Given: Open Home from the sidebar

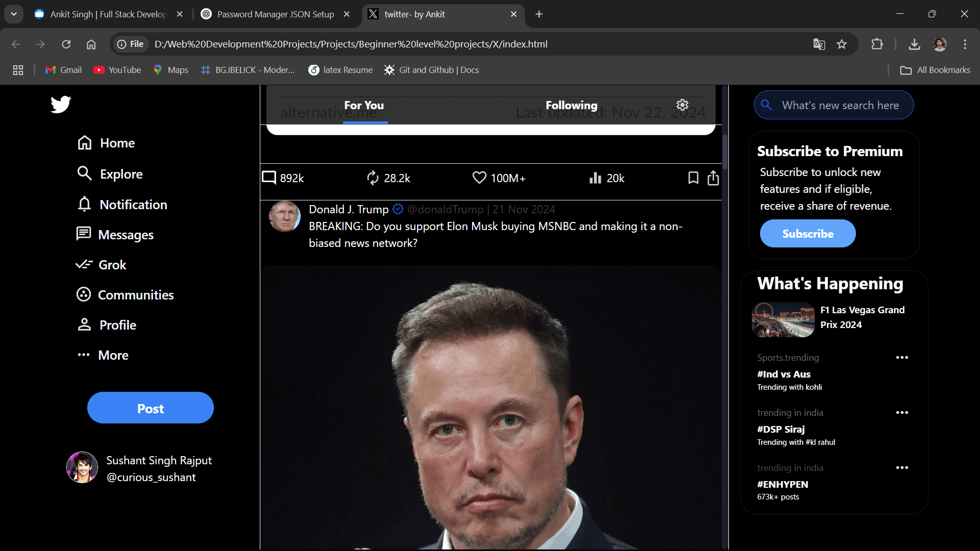Looking at the screenshot, I should click(x=106, y=143).
